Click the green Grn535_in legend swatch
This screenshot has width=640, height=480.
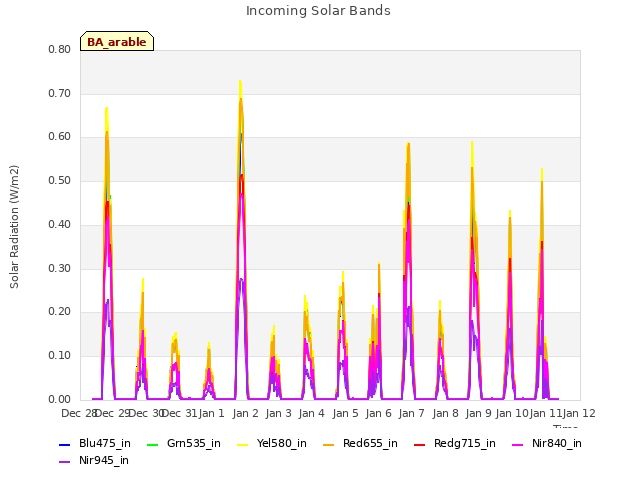pos(152,444)
